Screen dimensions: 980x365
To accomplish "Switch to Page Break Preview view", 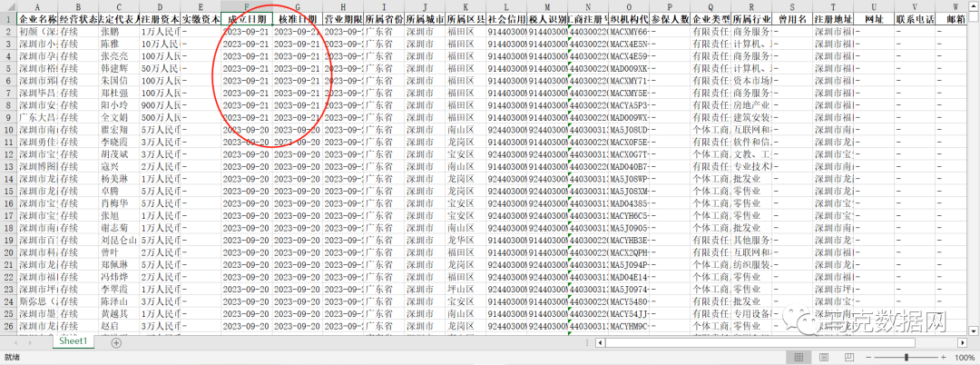I will pyautogui.click(x=850, y=357).
